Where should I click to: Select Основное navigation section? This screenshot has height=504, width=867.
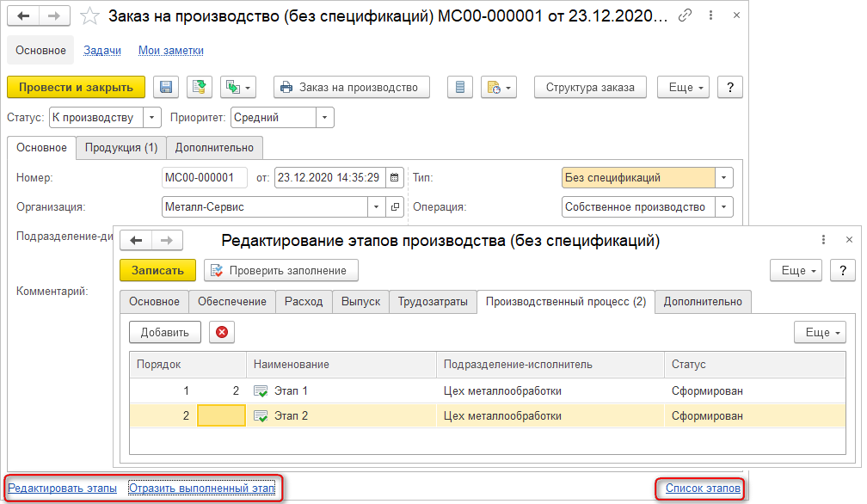coord(40,50)
